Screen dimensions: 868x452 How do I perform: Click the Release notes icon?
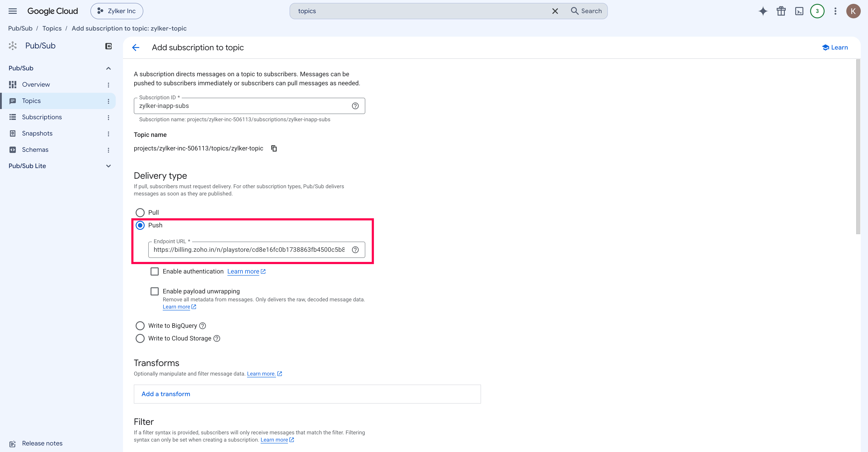pyautogui.click(x=13, y=444)
